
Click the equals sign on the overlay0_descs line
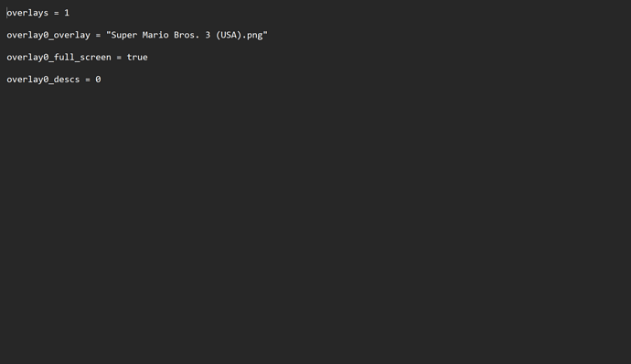(x=88, y=80)
